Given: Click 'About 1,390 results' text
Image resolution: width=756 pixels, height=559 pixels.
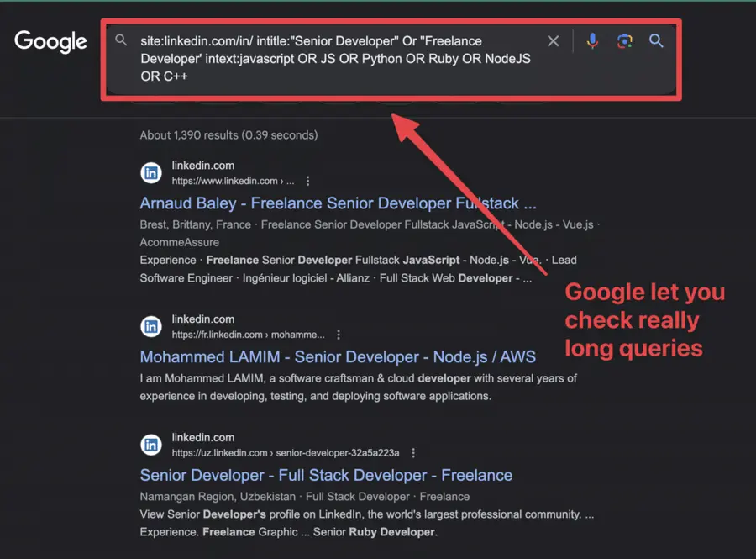Looking at the screenshot, I should click(x=229, y=135).
